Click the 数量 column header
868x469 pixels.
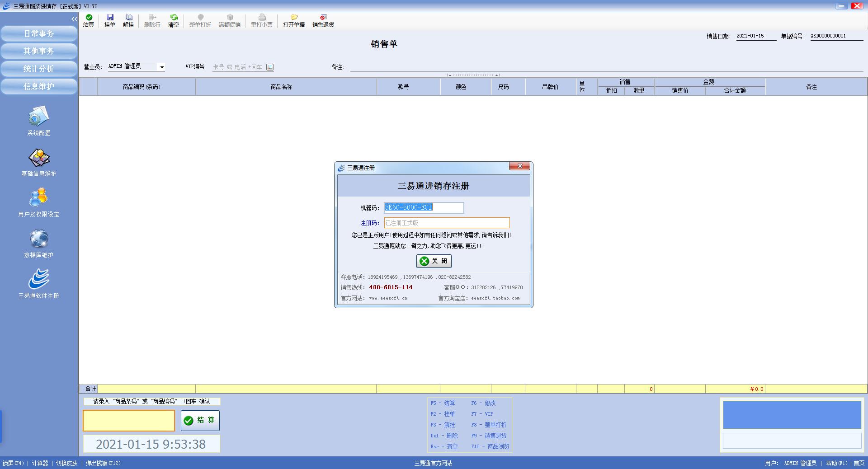[639, 91]
